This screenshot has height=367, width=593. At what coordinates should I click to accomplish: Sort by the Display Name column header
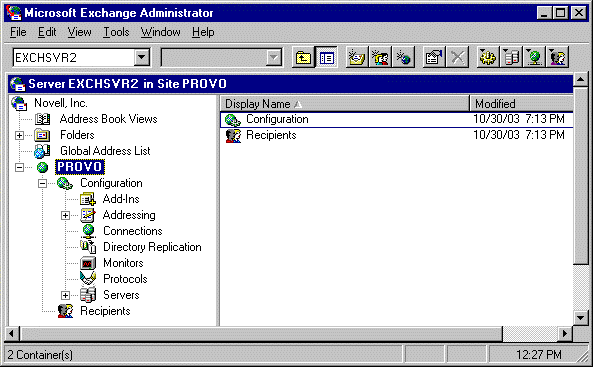[x=345, y=103]
